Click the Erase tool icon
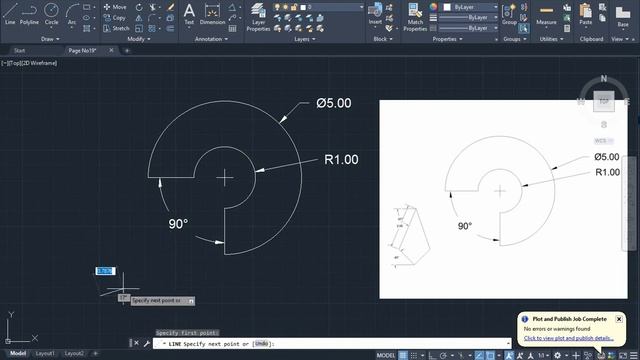Image resolution: width=640 pixels, height=360 pixels. click(x=171, y=7)
